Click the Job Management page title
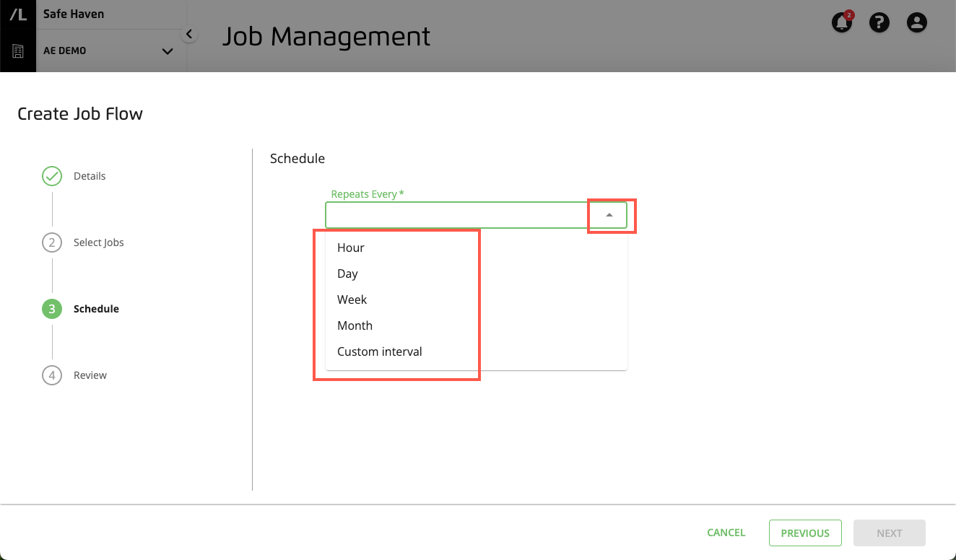 pyautogui.click(x=326, y=36)
